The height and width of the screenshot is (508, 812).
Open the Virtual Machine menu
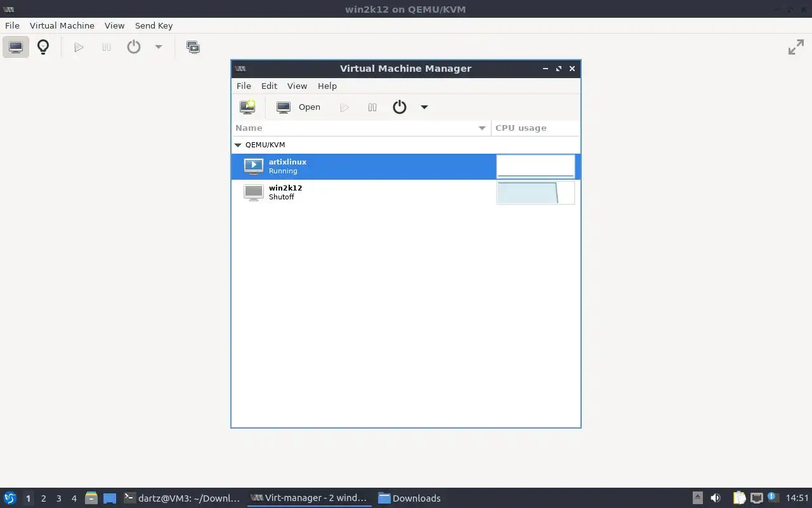point(62,25)
